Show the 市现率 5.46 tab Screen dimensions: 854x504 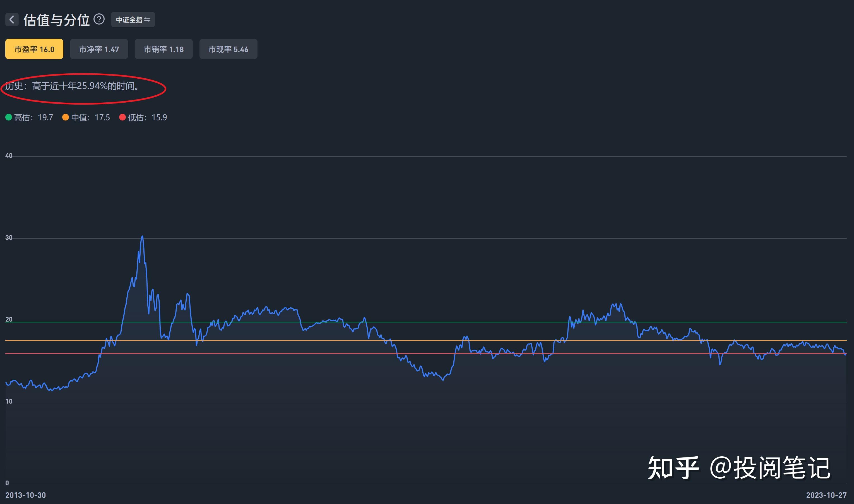point(228,49)
